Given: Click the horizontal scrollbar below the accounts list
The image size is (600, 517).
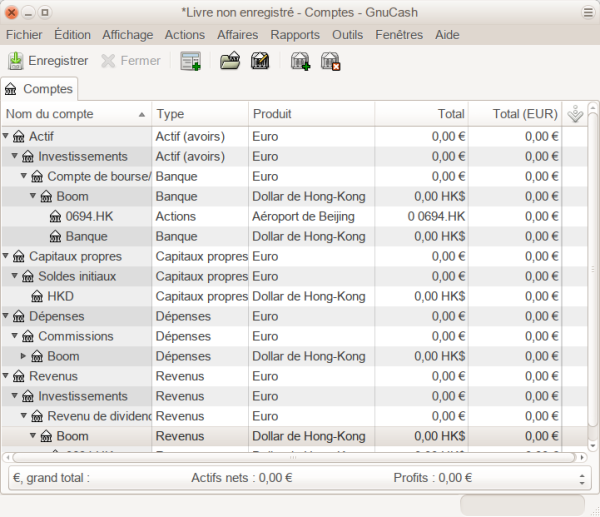Looking at the screenshot, I should pyautogui.click(x=290, y=457).
